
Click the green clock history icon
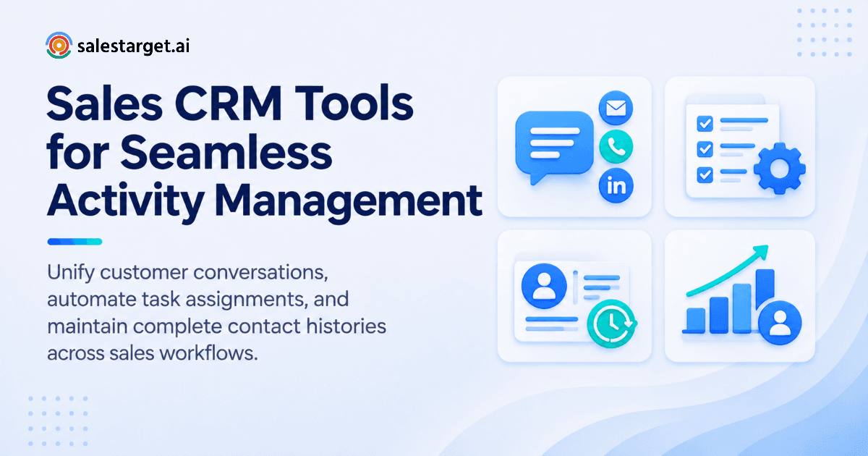click(610, 322)
